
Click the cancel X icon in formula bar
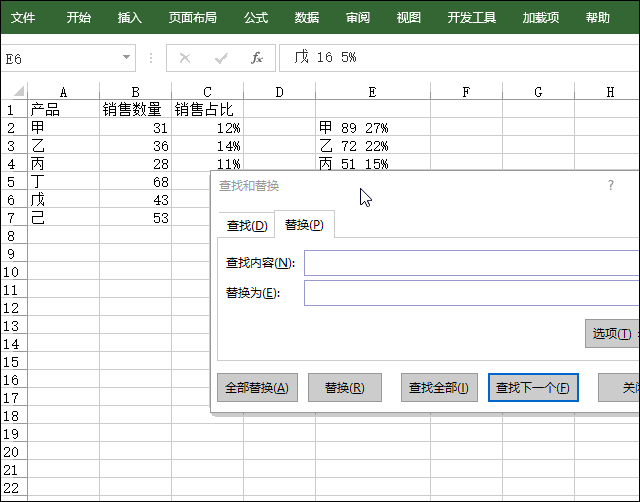coord(185,58)
